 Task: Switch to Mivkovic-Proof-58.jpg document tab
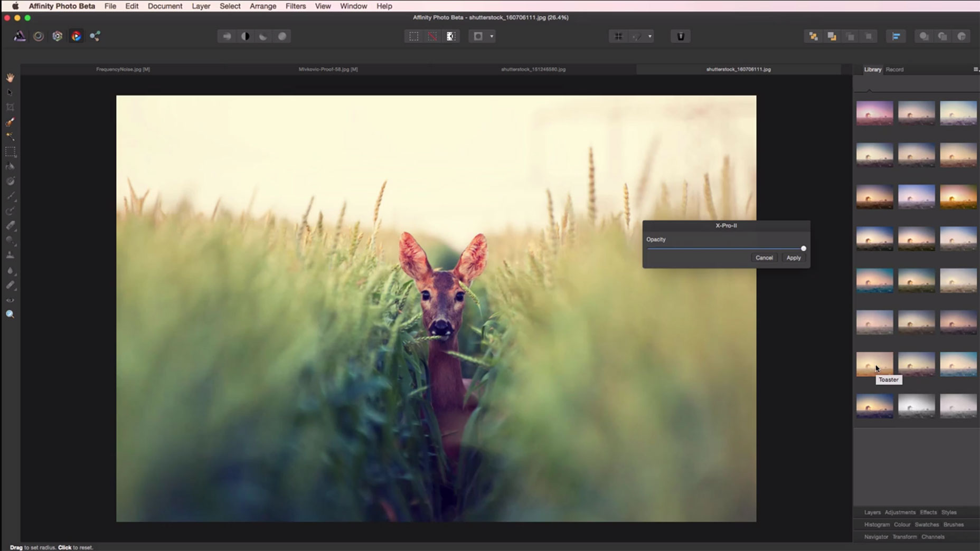(x=328, y=69)
